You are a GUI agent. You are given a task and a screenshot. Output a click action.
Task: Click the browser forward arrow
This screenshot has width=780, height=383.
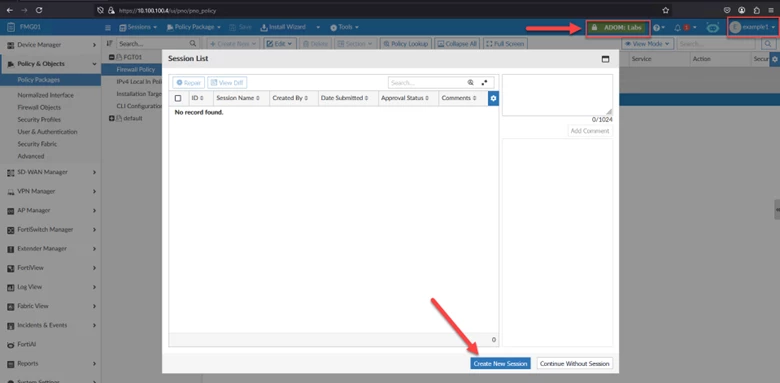24,10
